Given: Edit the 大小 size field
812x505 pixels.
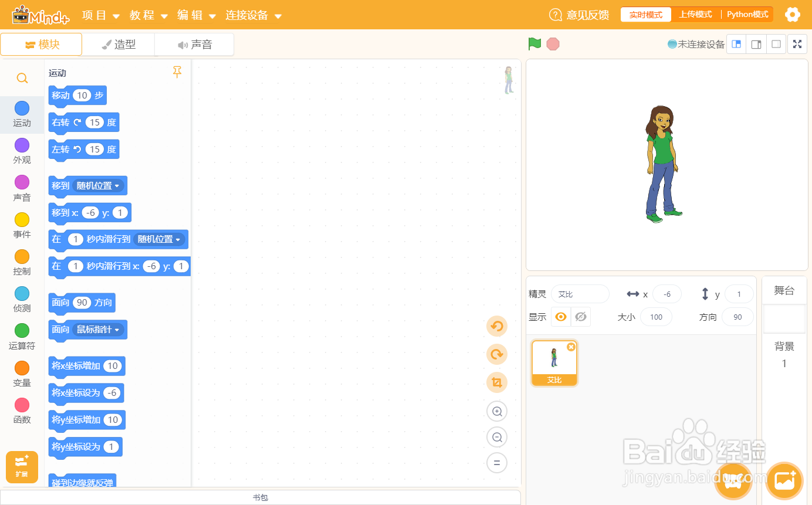Looking at the screenshot, I should click(656, 317).
